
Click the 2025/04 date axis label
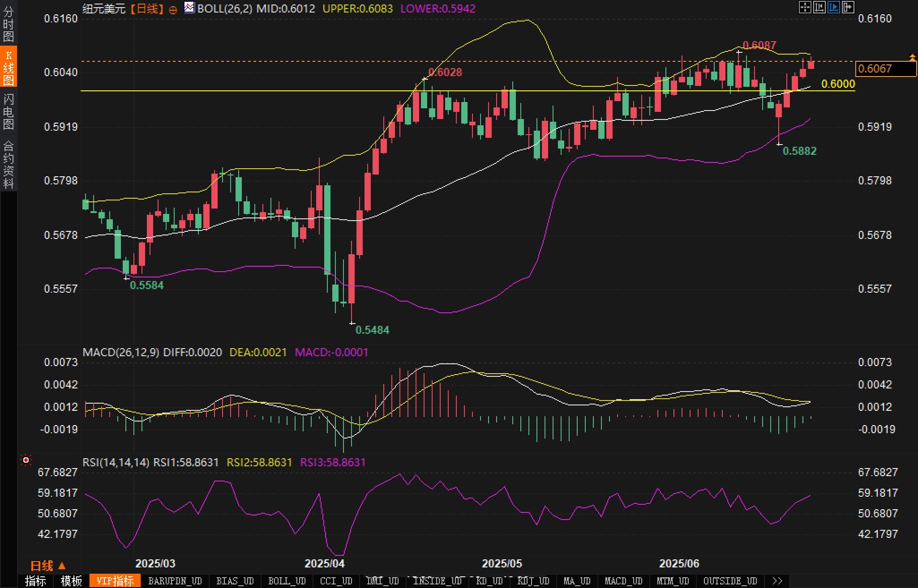325,563
